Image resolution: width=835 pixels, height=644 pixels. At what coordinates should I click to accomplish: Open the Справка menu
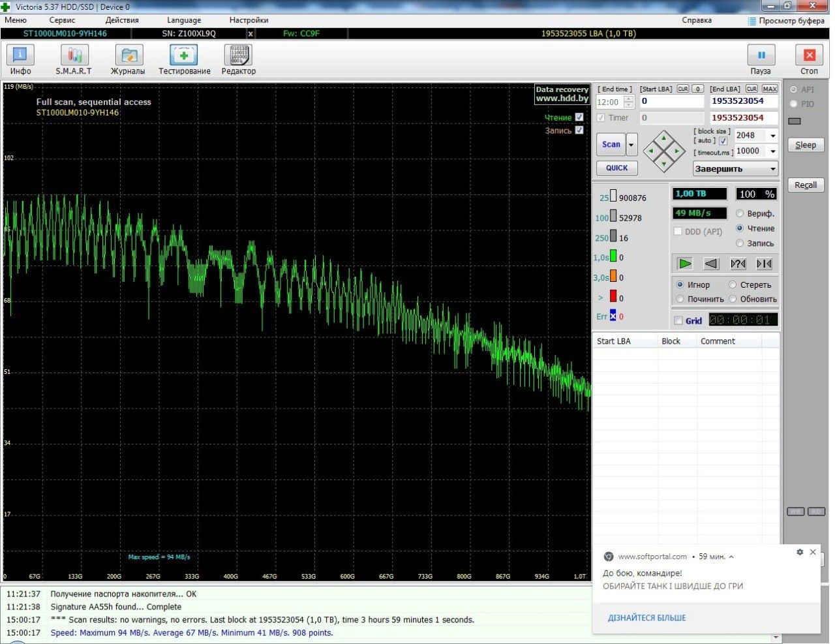697,20
